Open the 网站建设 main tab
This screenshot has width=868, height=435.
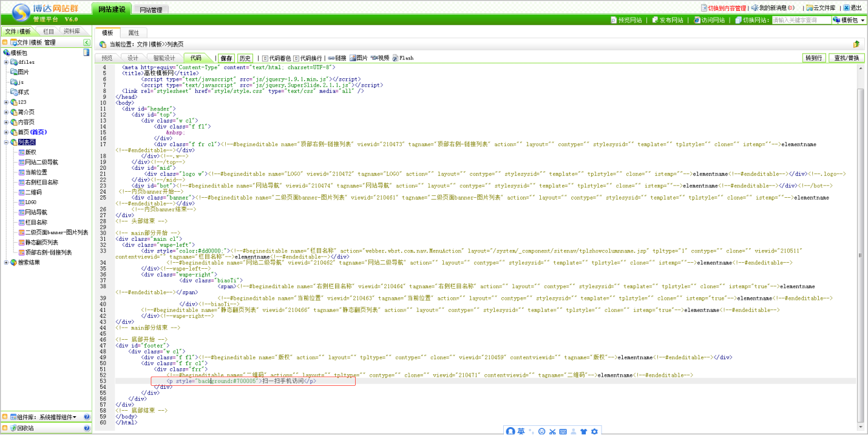pos(111,9)
